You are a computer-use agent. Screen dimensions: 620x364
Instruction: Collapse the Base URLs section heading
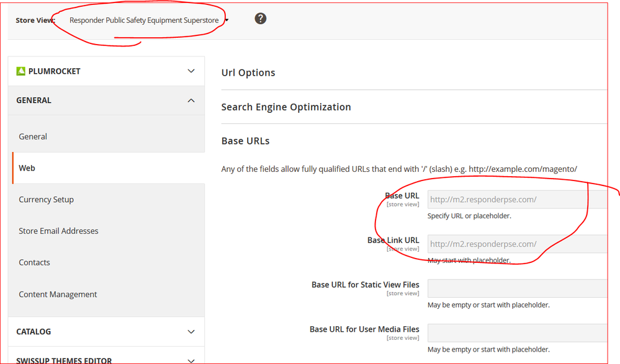coord(245,141)
